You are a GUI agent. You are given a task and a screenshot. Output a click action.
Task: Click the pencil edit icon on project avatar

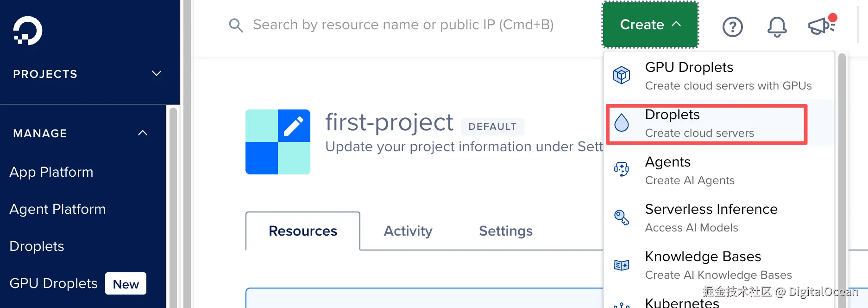click(294, 126)
